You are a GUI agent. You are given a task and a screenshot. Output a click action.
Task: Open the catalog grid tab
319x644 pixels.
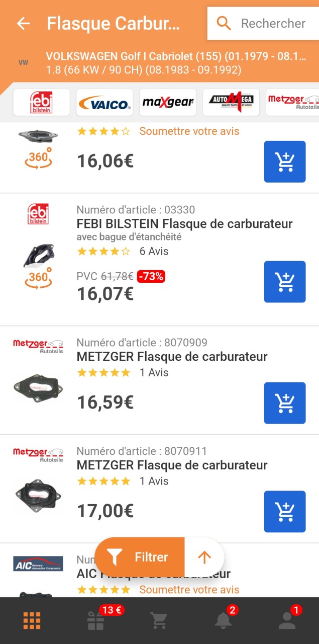tap(32, 621)
